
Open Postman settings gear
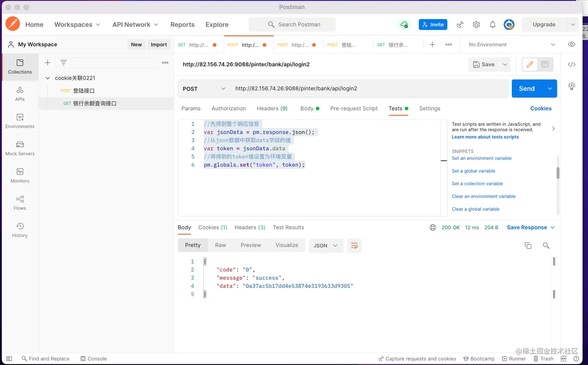pyautogui.click(x=476, y=25)
